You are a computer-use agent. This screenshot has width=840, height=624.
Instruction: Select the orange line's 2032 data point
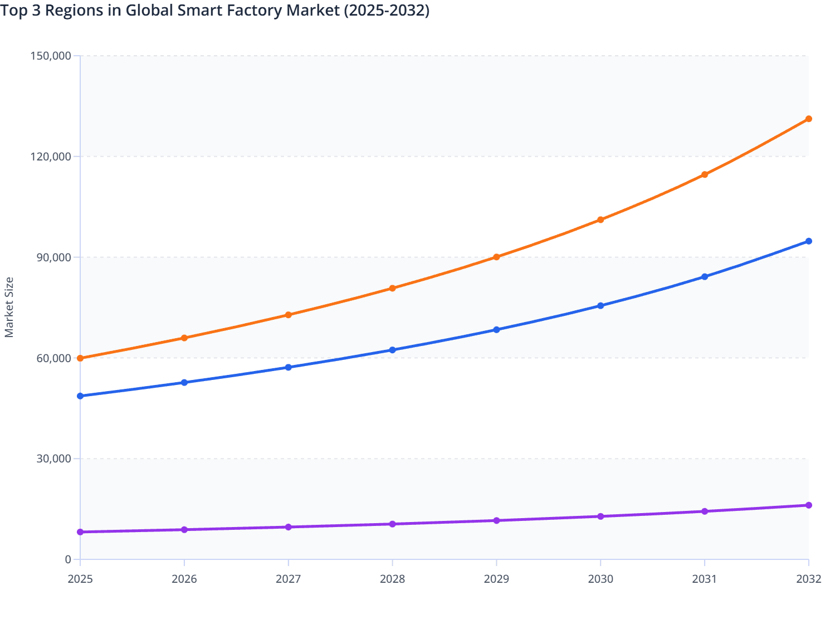(x=809, y=119)
